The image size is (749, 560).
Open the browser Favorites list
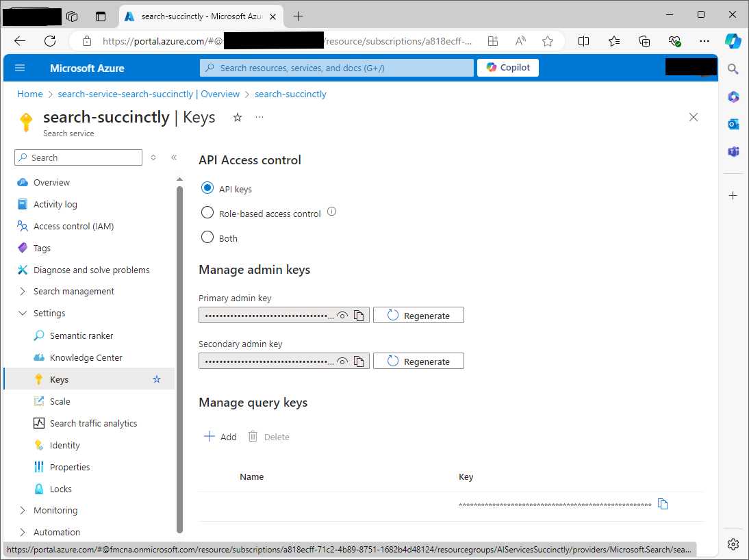[x=614, y=41]
